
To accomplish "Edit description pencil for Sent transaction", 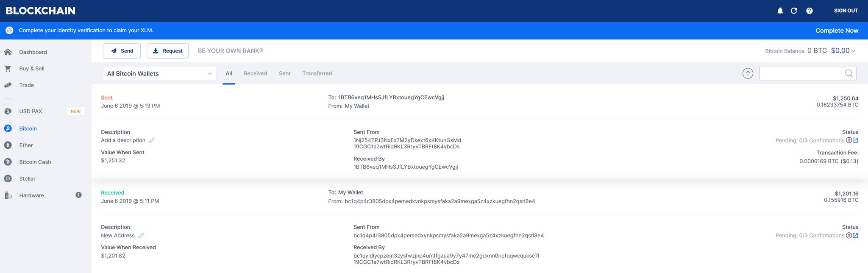I will click(152, 140).
